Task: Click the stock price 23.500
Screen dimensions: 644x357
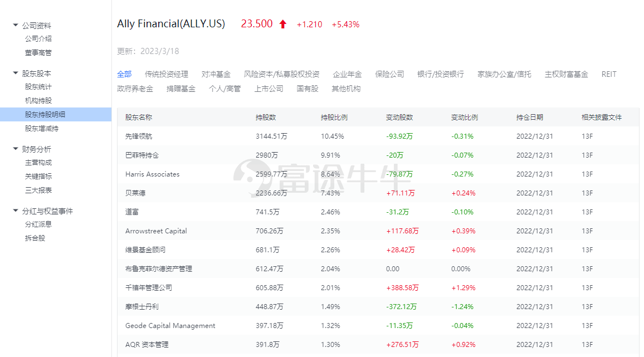Action: click(x=257, y=24)
